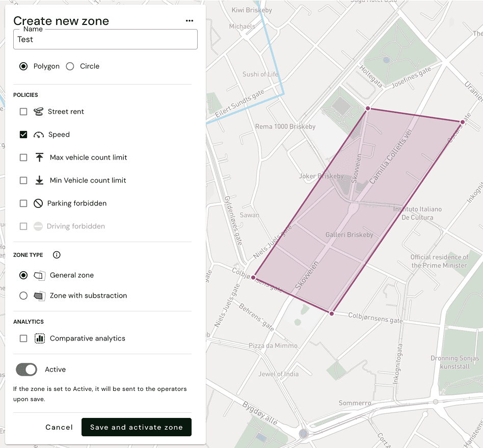This screenshot has height=448, width=483.
Task: Click the Behrens' gate street label
Action: [257, 318]
